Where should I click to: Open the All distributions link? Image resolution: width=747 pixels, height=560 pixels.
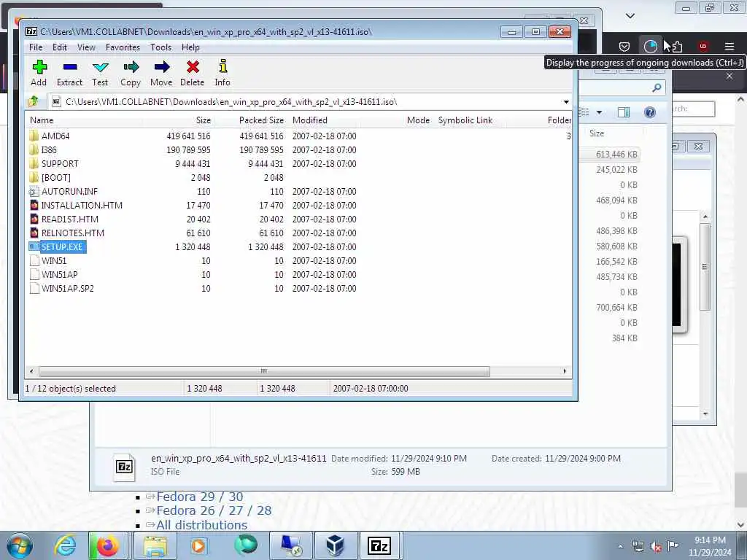(x=201, y=525)
